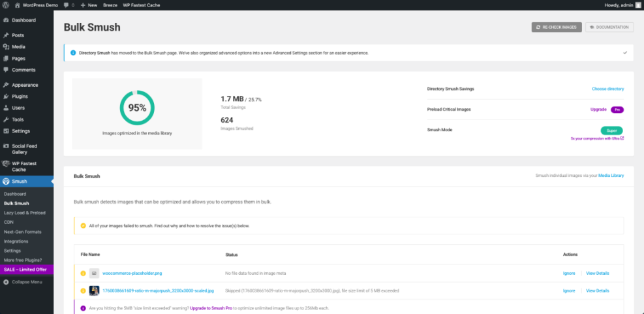Open the DOCUMENTATION button
644x314 pixels.
coord(609,27)
